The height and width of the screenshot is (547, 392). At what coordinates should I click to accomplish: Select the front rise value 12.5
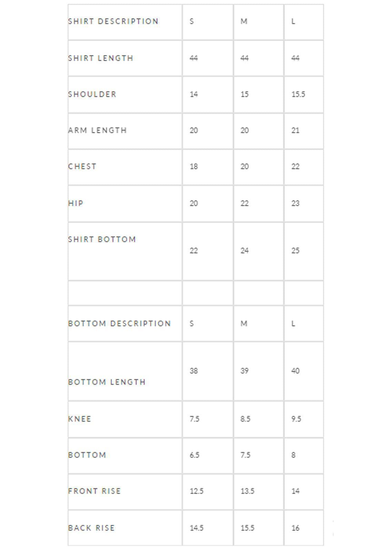pos(197,491)
